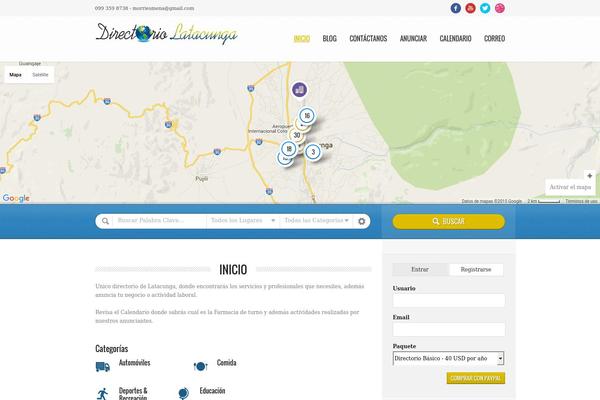Click the Automóviles truck icon
The image size is (600, 400).
click(x=103, y=367)
